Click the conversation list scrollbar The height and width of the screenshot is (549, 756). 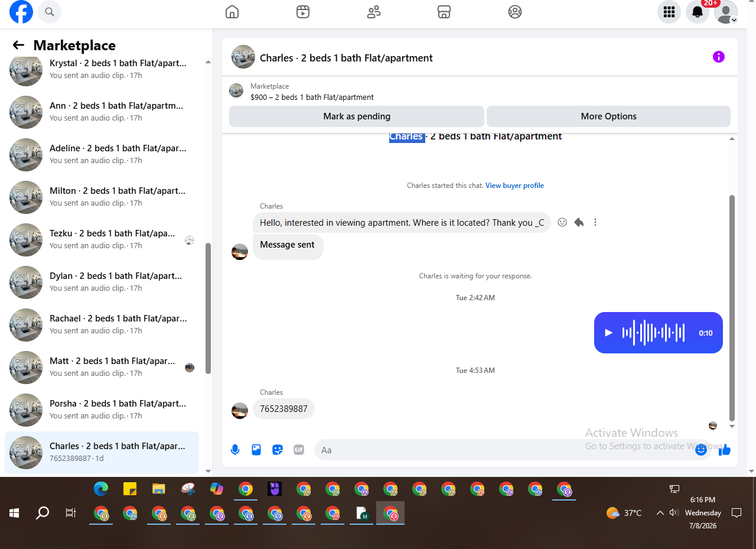point(208,308)
